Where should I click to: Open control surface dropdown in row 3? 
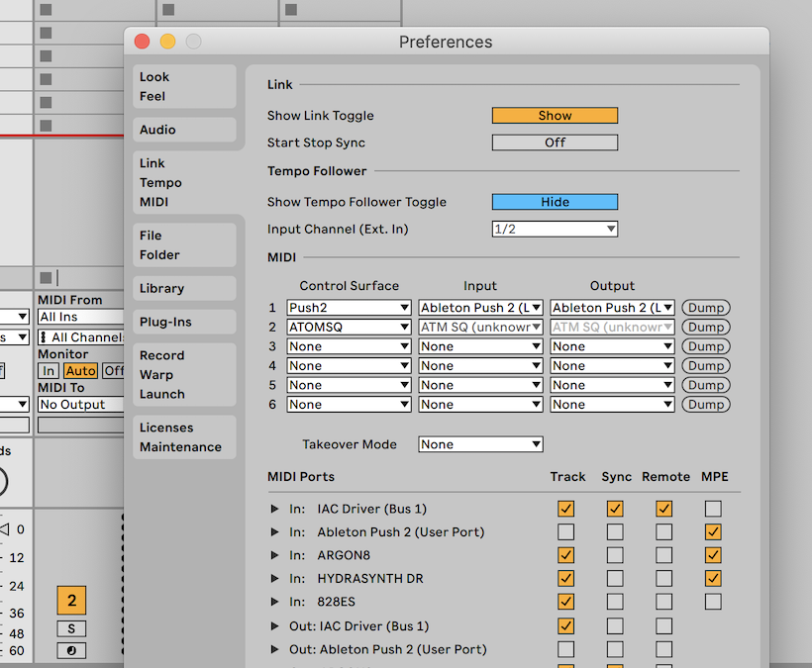point(349,346)
